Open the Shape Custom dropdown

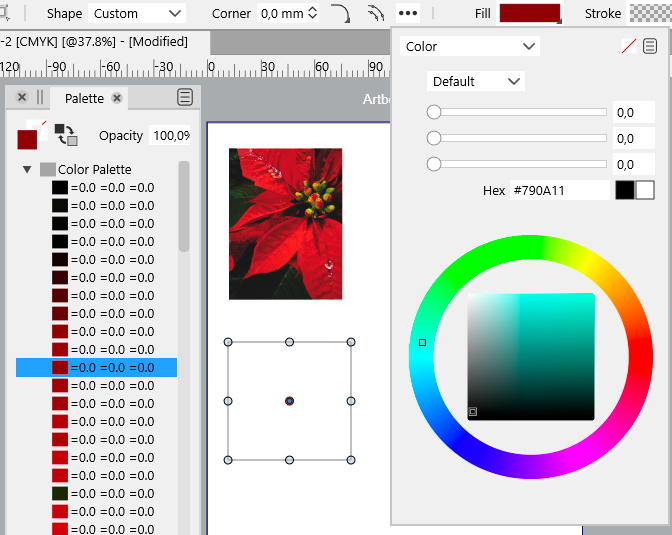[x=137, y=14]
